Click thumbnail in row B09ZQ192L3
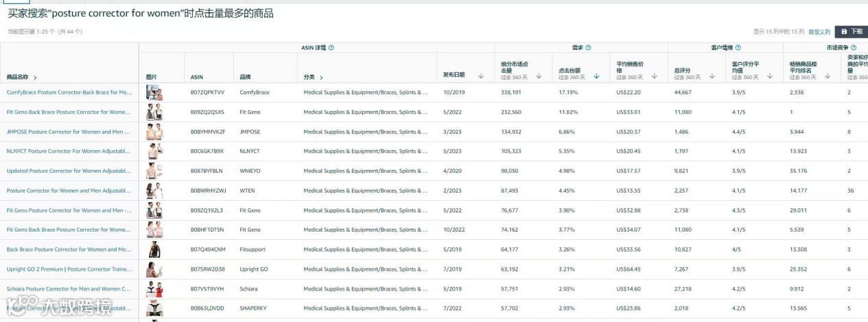This screenshot has height=322, width=868. [x=154, y=210]
